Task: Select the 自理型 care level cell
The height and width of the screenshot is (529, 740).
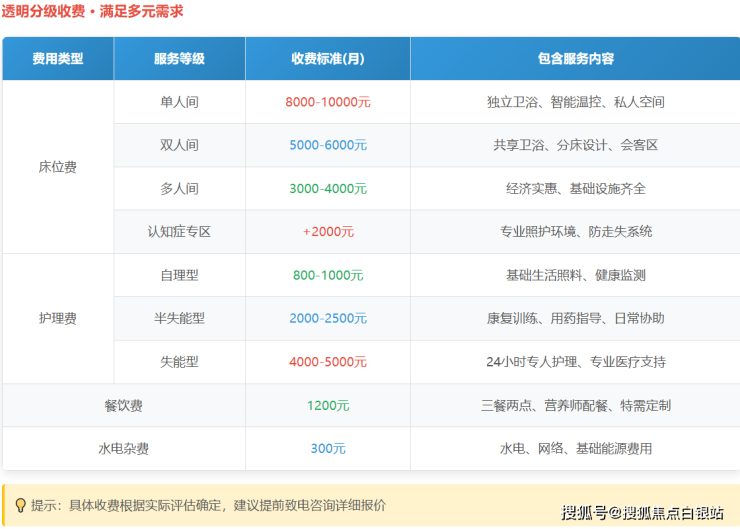Action: click(x=179, y=275)
